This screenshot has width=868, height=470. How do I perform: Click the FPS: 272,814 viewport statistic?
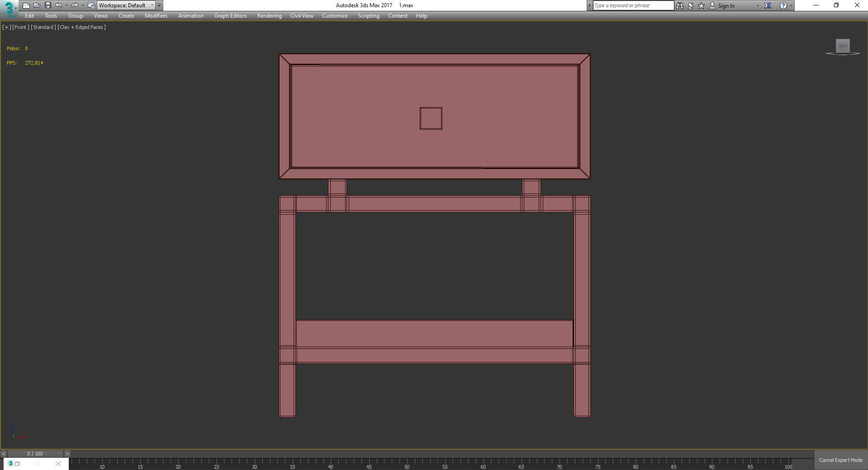coord(25,63)
